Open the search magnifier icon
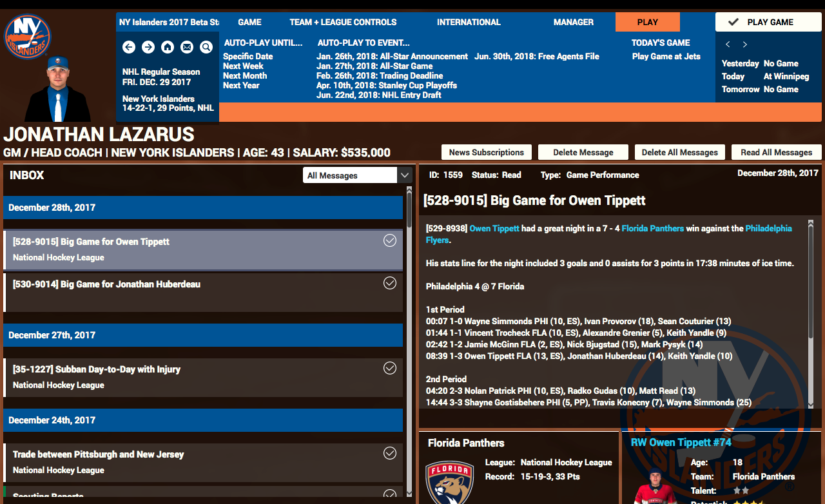Viewport: 825px width, 504px height. (x=206, y=47)
